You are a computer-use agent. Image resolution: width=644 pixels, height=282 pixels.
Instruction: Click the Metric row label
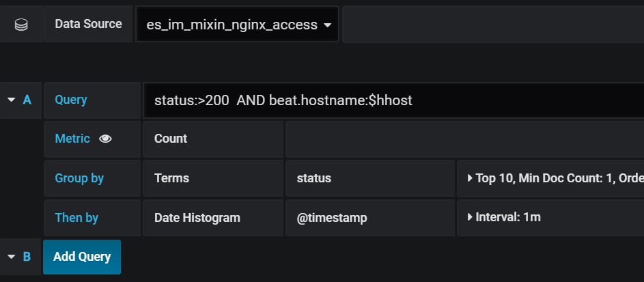point(72,139)
